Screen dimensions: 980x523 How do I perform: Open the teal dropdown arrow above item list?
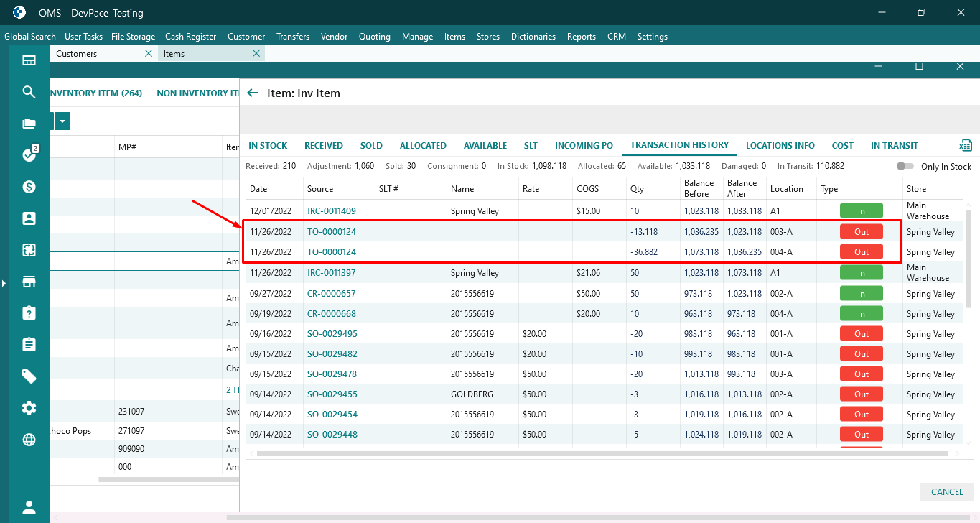click(62, 121)
